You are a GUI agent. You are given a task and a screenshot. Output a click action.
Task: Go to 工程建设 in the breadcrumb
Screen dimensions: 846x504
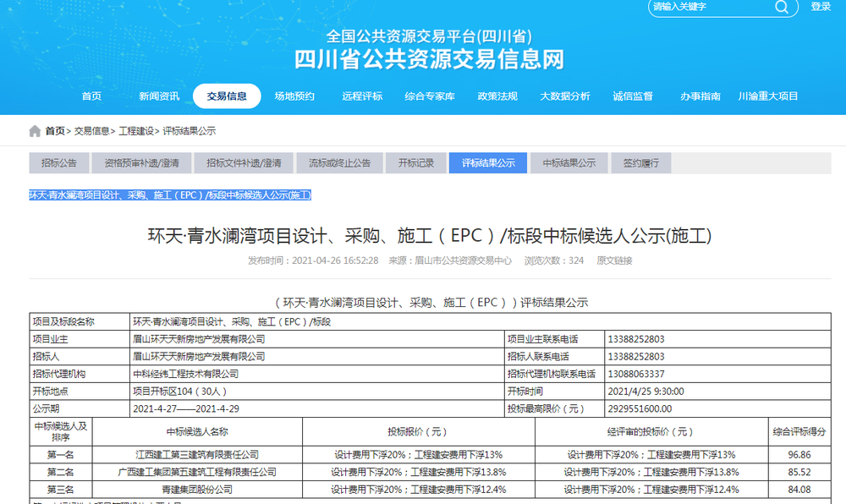pos(136,131)
